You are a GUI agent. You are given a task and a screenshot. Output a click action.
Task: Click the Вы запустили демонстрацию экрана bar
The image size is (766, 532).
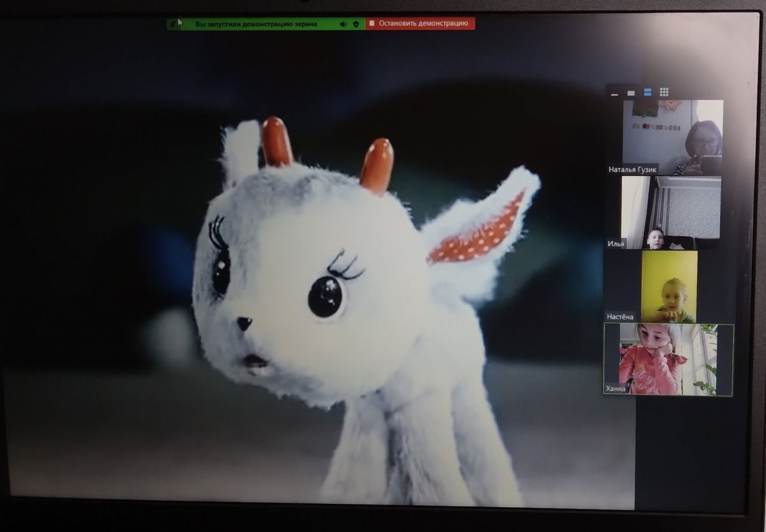click(x=255, y=24)
